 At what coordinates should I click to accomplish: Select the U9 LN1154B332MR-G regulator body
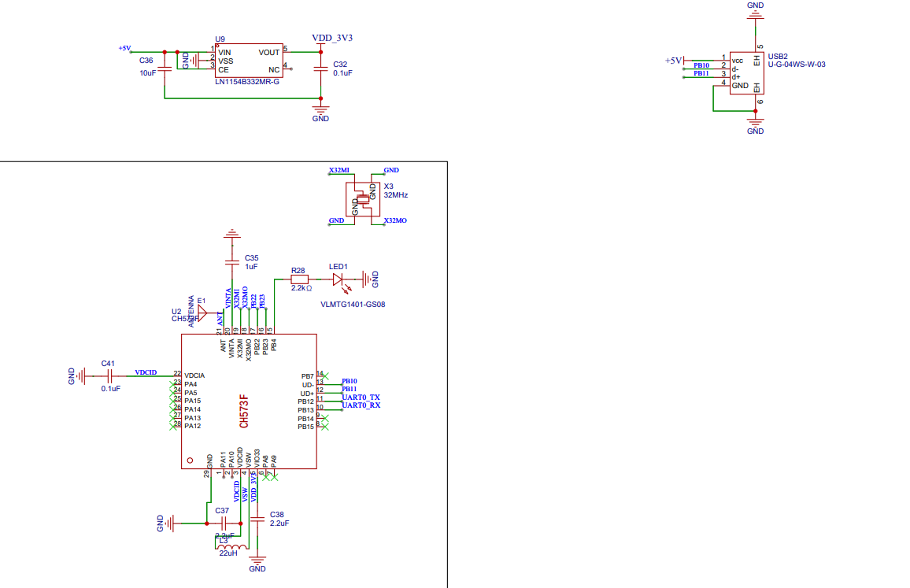coord(250,60)
